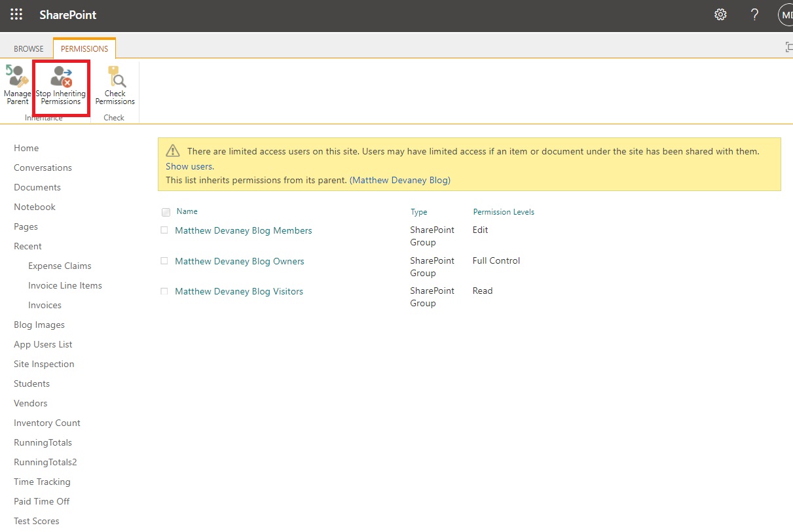The height and width of the screenshot is (532, 793).
Task: Click the Show users link
Action: tap(189, 166)
